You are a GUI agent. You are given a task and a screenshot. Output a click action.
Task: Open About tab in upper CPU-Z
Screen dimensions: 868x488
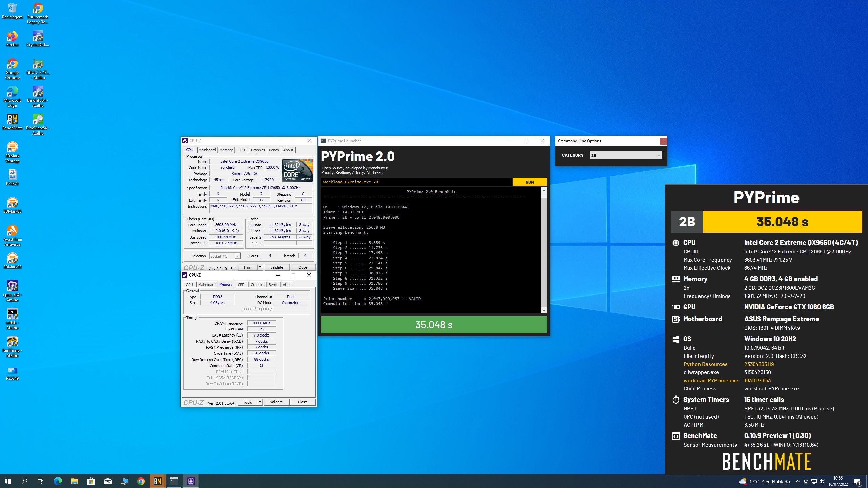(288, 150)
